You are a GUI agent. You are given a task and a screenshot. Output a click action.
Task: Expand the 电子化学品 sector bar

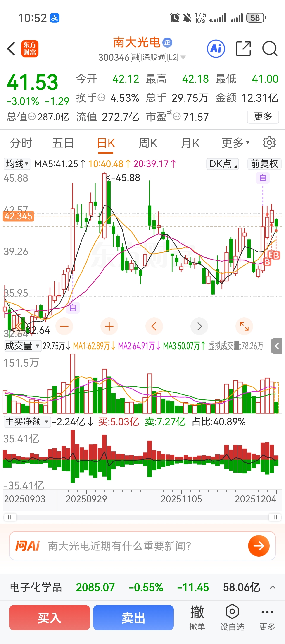[x=273, y=587]
